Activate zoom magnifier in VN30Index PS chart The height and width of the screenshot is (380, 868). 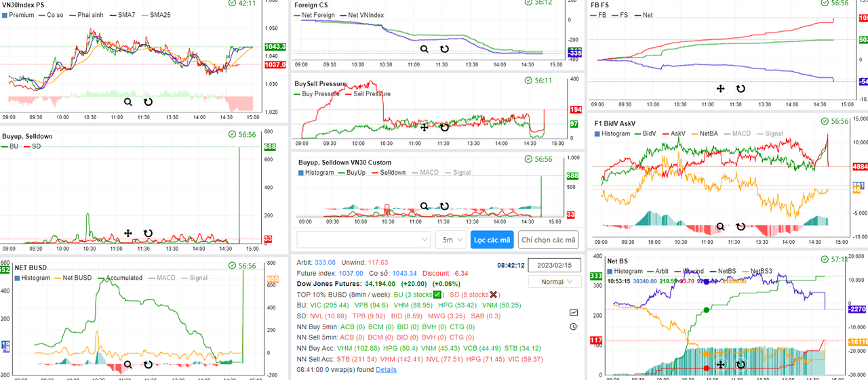point(128,102)
